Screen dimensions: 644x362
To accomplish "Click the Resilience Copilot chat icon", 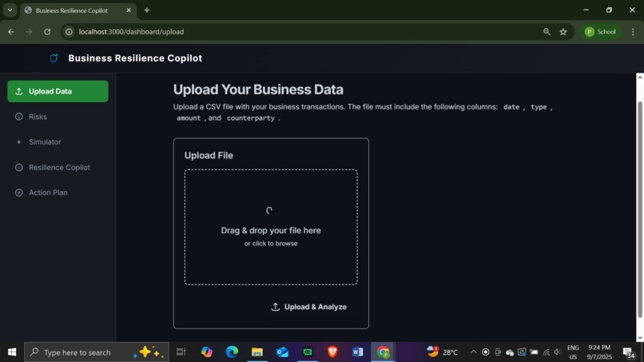I will [19, 167].
